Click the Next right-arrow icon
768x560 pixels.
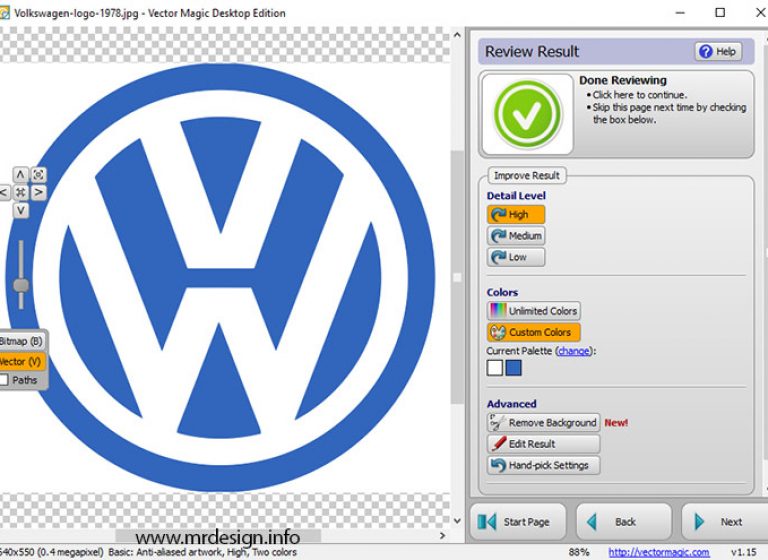tap(699, 522)
